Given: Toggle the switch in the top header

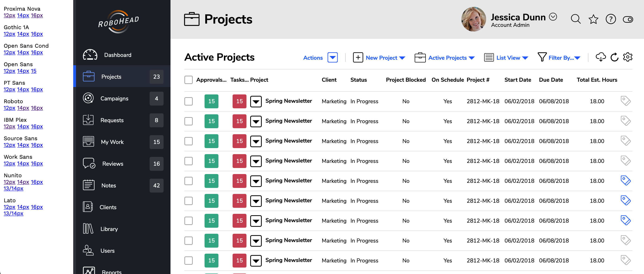Looking at the screenshot, I should [628, 19].
